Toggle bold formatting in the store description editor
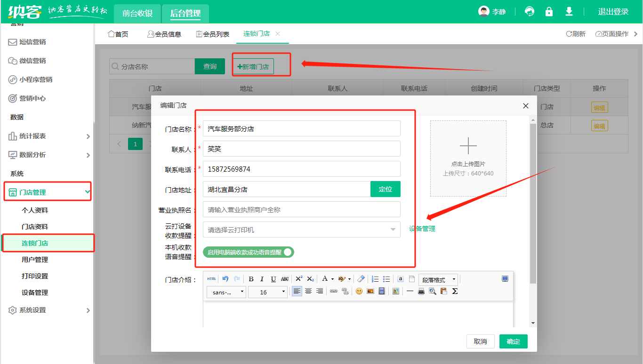Image resolution: width=643 pixels, height=364 pixels. (250, 279)
